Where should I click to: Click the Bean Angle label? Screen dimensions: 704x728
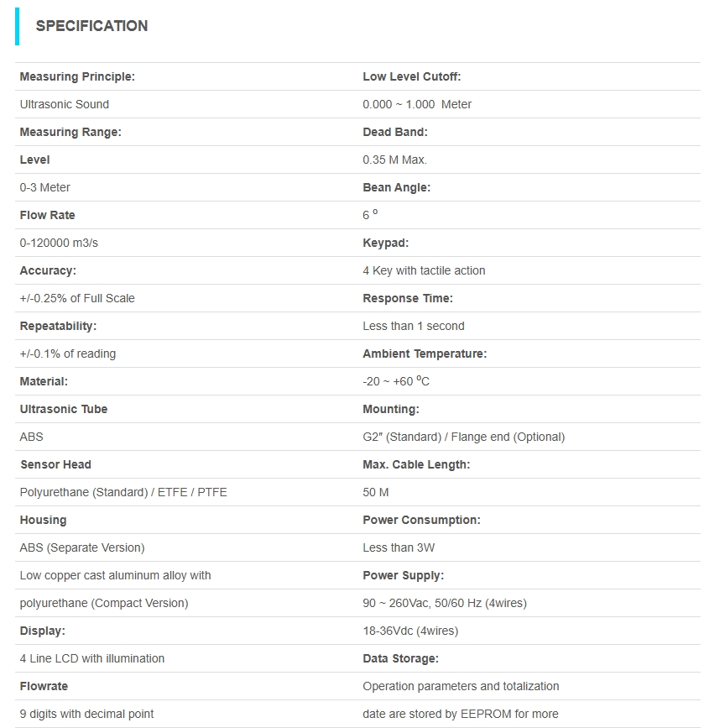click(396, 187)
